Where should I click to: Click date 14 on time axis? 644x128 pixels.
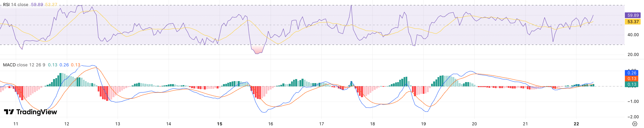[169, 124]
